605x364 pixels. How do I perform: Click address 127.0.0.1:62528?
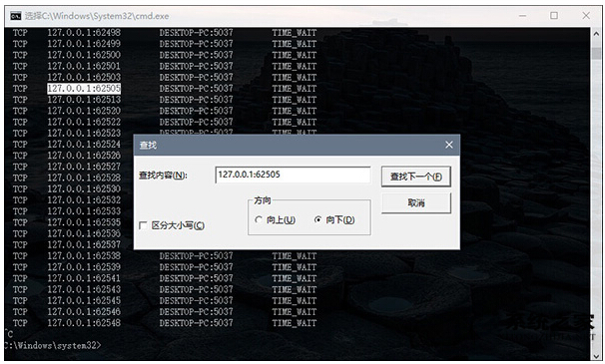(x=84, y=178)
